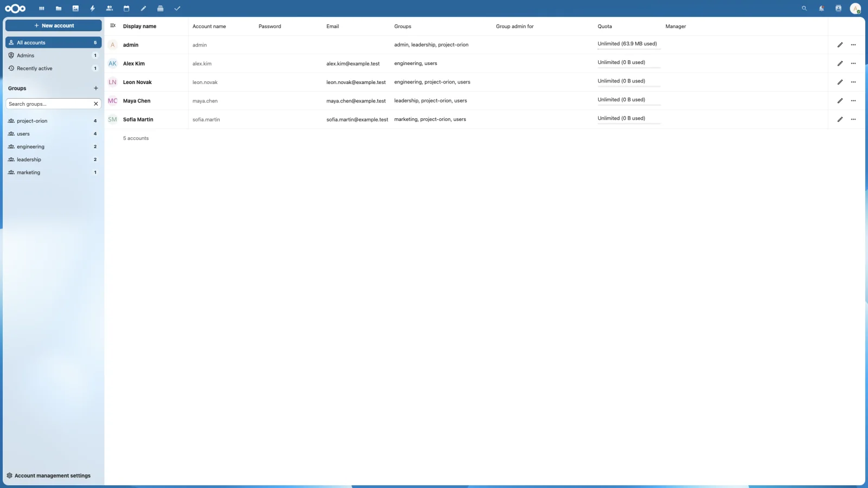Image resolution: width=868 pixels, height=488 pixels.
Task: Open the leadership group in the sidebar
Action: (x=53, y=159)
